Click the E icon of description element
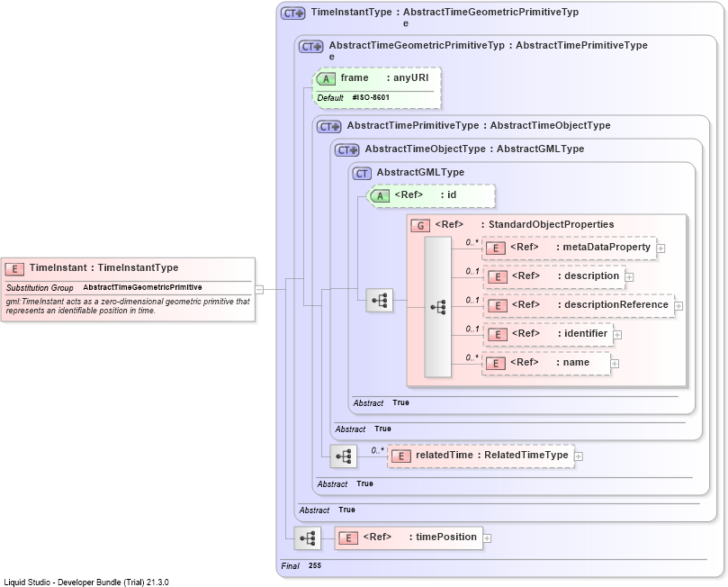Image resolution: width=728 pixels, height=587 pixels. point(498,277)
